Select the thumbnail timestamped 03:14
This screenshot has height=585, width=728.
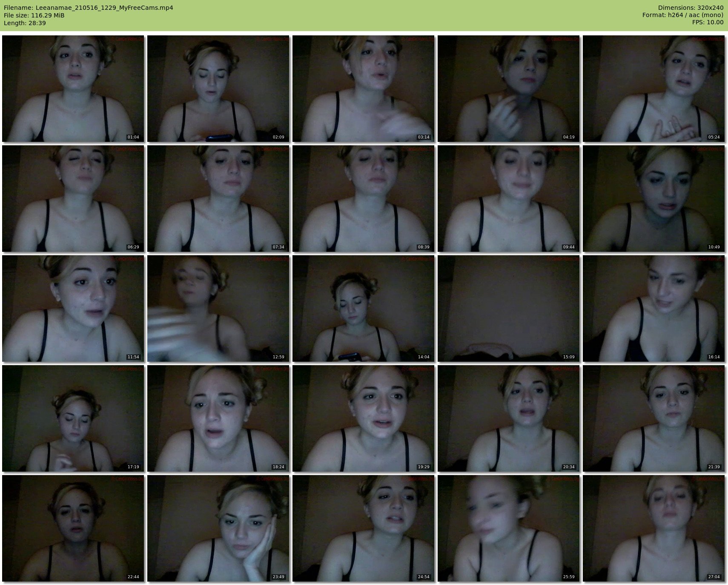coord(364,89)
